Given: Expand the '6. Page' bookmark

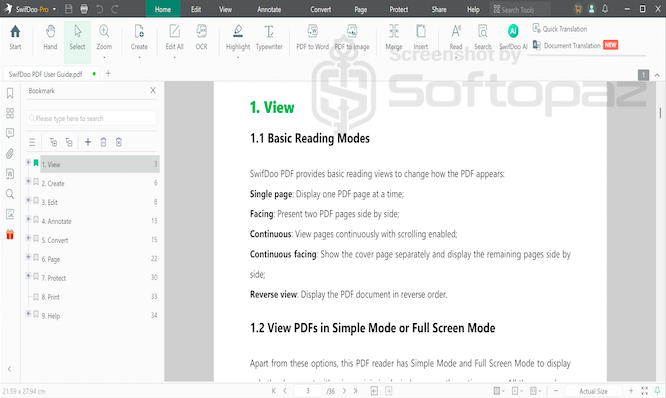Looking at the screenshot, I should tap(28, 257).
